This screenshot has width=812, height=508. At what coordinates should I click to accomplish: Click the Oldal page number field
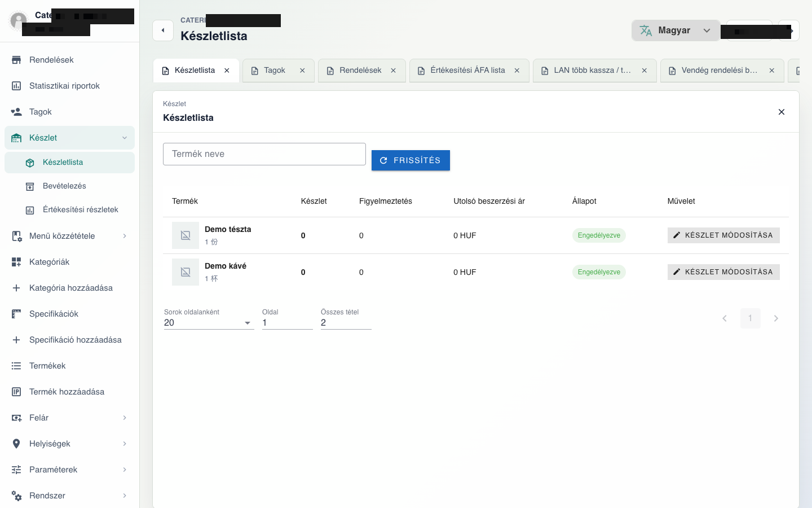pyautogui.click(x=288, y=323)
